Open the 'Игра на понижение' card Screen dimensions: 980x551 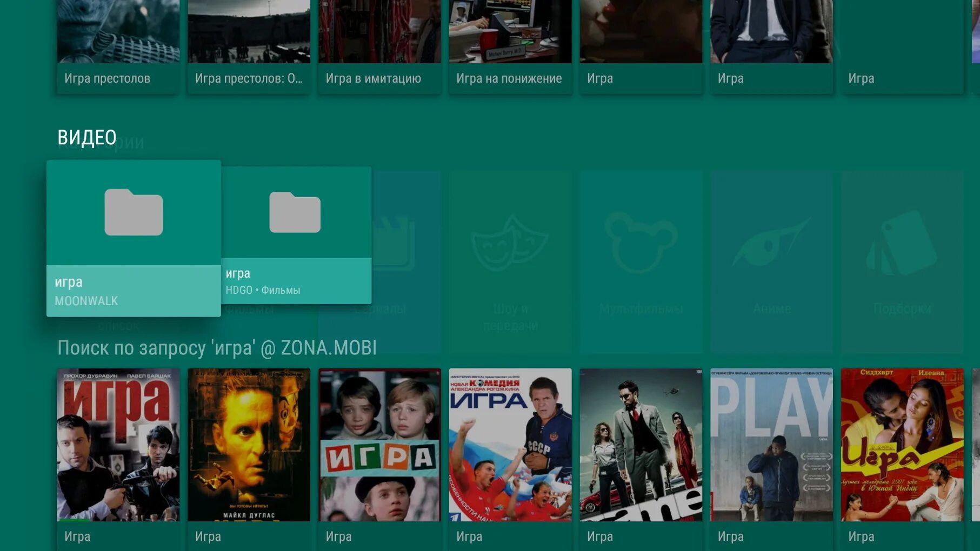pyautogui.click(x=510, y=47)
